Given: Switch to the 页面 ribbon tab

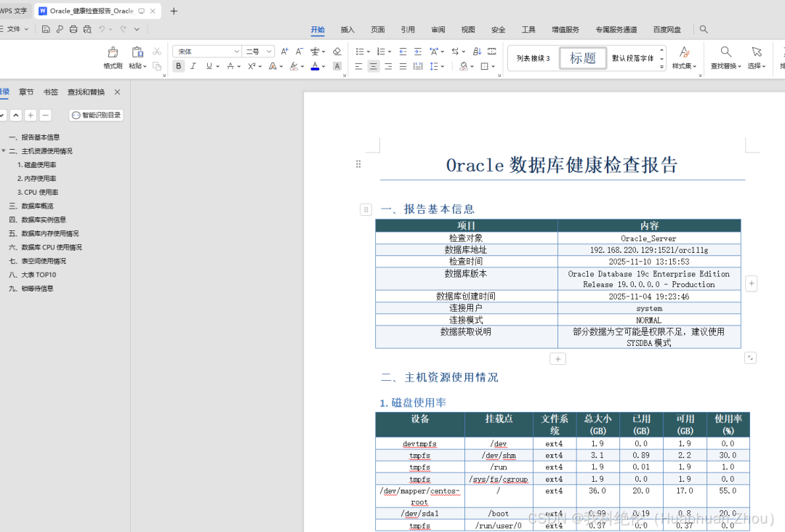Looking at the screenshot, I should 377,30.
